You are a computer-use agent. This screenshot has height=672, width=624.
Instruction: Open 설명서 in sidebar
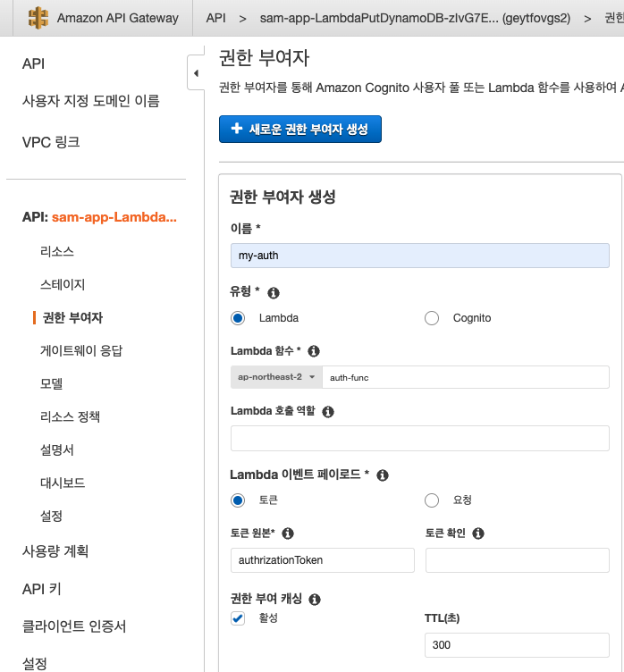(x=57, y=449)
